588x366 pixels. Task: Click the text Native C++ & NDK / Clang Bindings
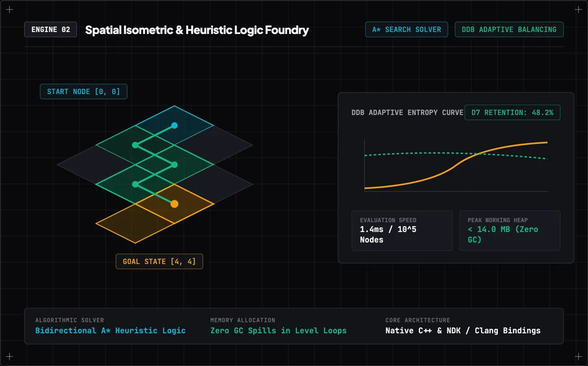[x=463, y=331]
